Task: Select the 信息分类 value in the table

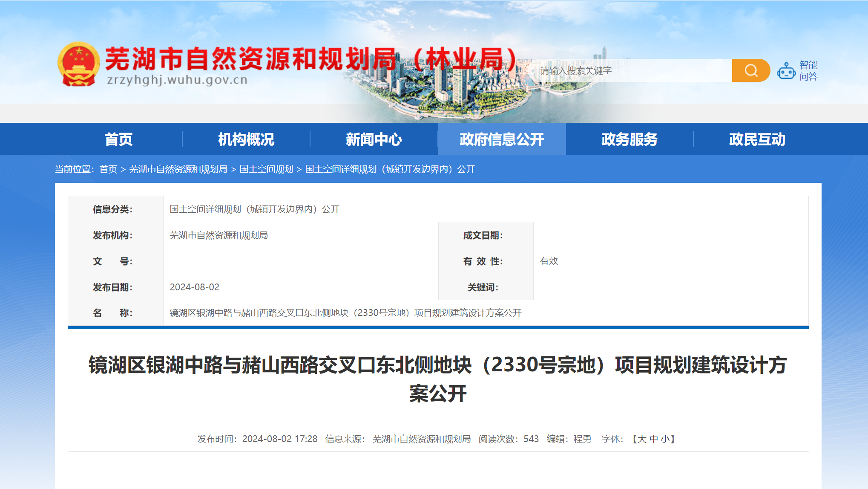Action: point(254,209)
